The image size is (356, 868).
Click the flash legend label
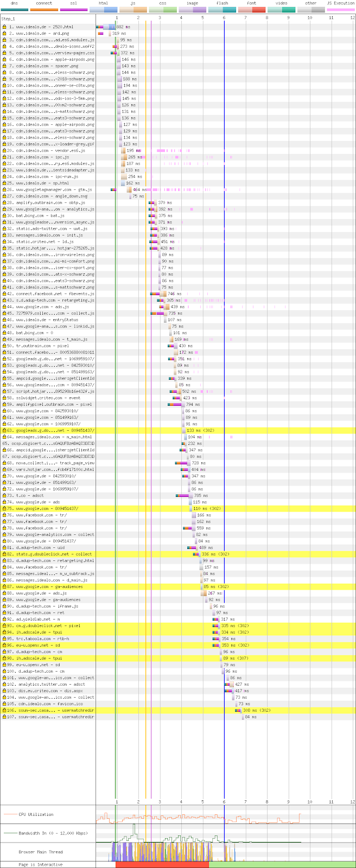click(x=222, y=3)
